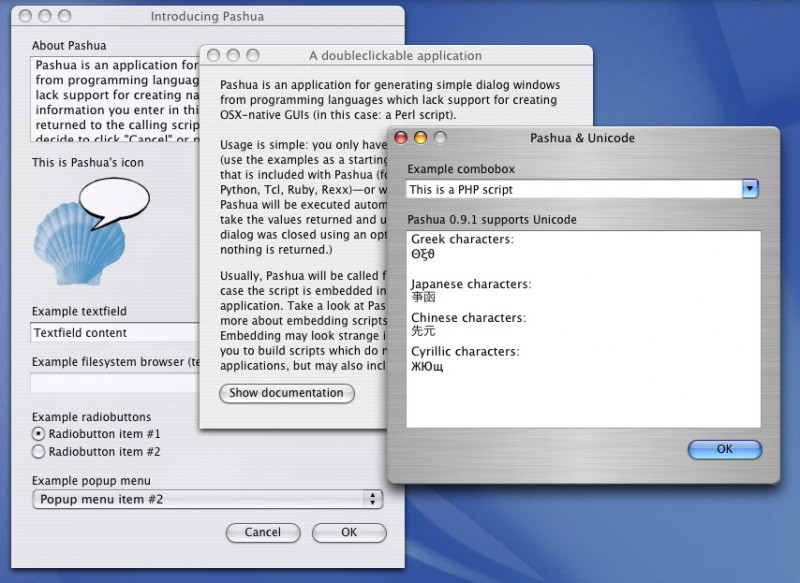Open the Example popup menu

pos(208,499)
